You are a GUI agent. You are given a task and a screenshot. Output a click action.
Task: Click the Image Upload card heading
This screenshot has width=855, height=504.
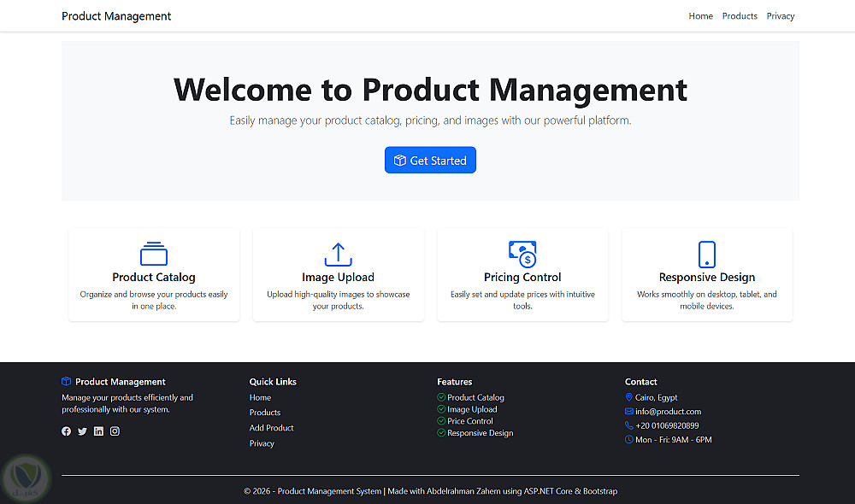click(x=338, y=278)
